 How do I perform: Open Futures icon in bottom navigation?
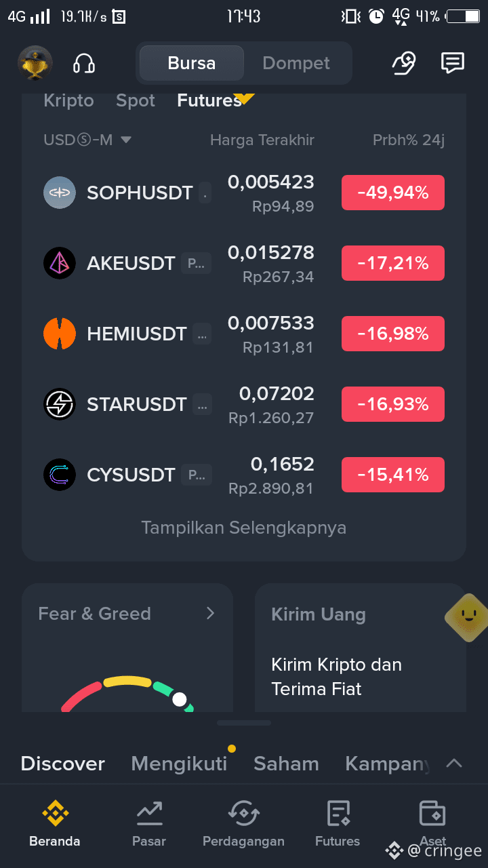click(338, 823)
